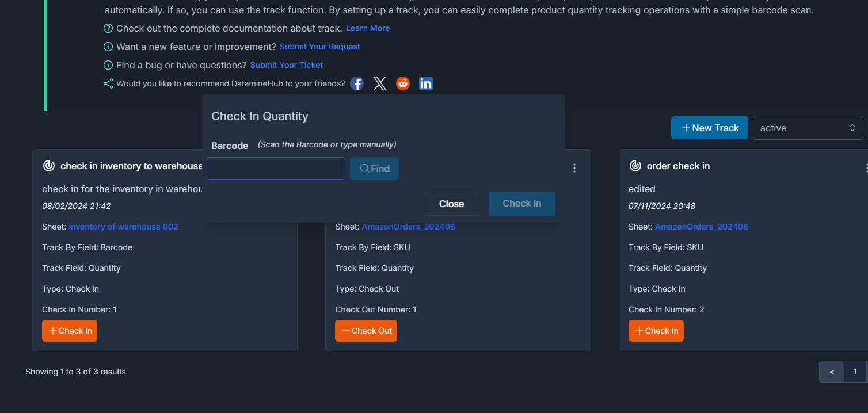Open inventory of warehouse 002 sheet link
Image resolution: width=868 pixels, height=413 pixels.
coord(123,227)
